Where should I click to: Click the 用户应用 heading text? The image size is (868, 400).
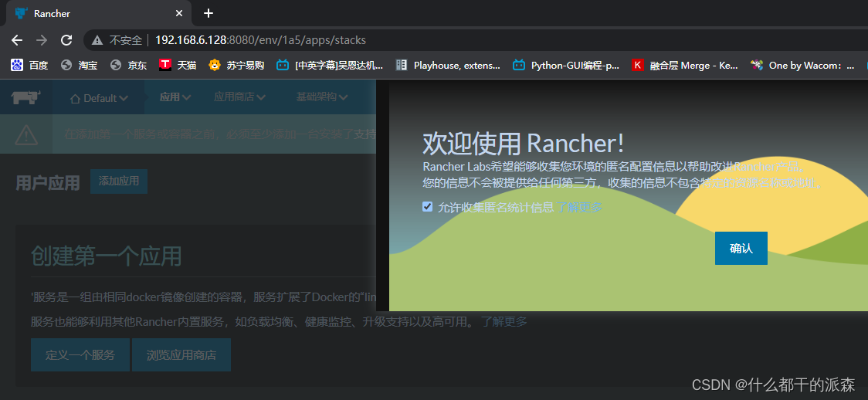point(48,182)
